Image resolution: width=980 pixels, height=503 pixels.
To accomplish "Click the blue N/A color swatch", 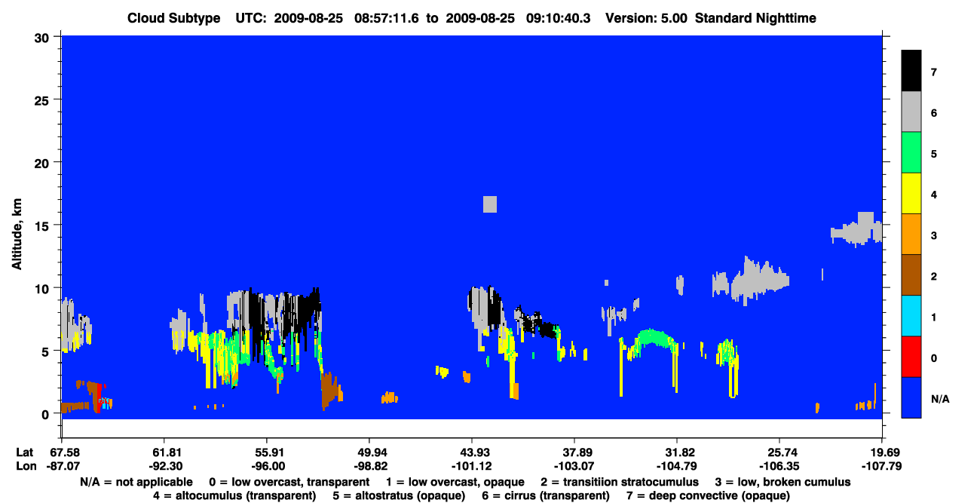I will coord(911,397).
